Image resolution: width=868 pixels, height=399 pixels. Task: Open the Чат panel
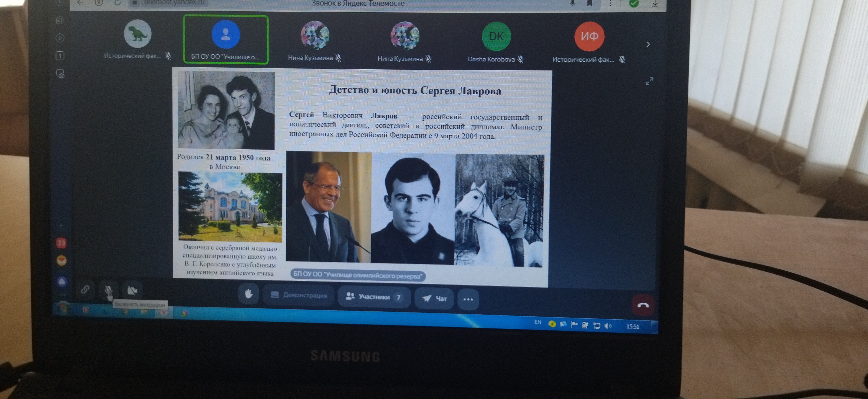click(434, 298)
